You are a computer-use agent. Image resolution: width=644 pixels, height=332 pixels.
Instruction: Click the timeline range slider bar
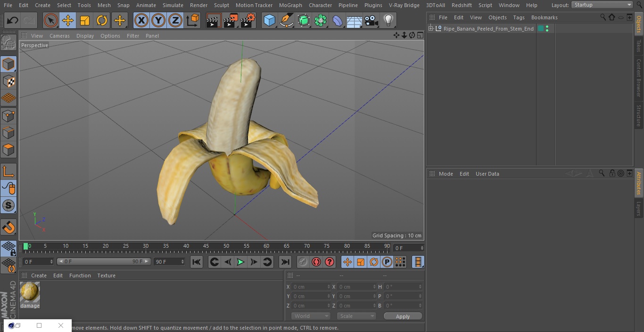(x=104, y=261)
